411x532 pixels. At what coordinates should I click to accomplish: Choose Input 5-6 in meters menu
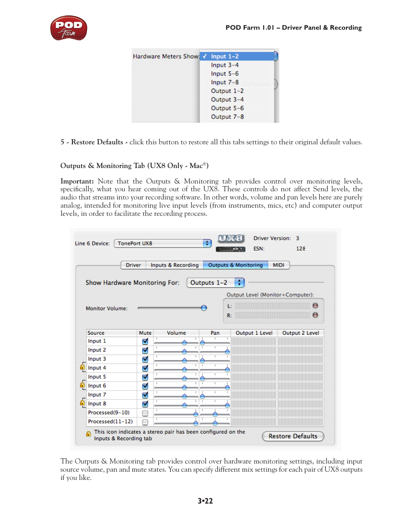[x=237, y=74]
